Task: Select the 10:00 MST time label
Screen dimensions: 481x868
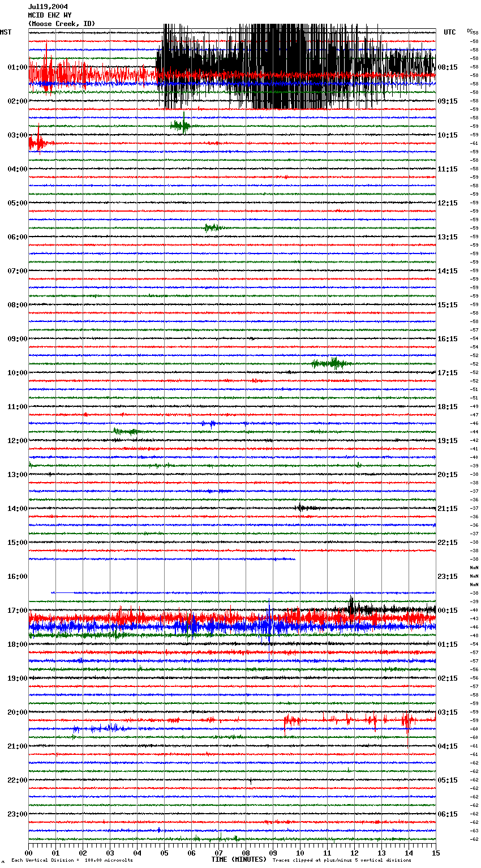Action: click(18, 372)
